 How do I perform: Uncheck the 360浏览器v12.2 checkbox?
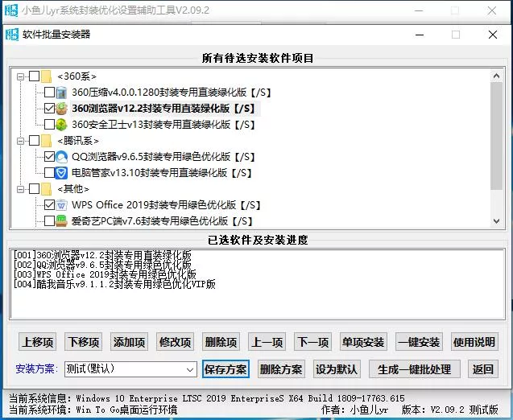click(x=49, y=109)
